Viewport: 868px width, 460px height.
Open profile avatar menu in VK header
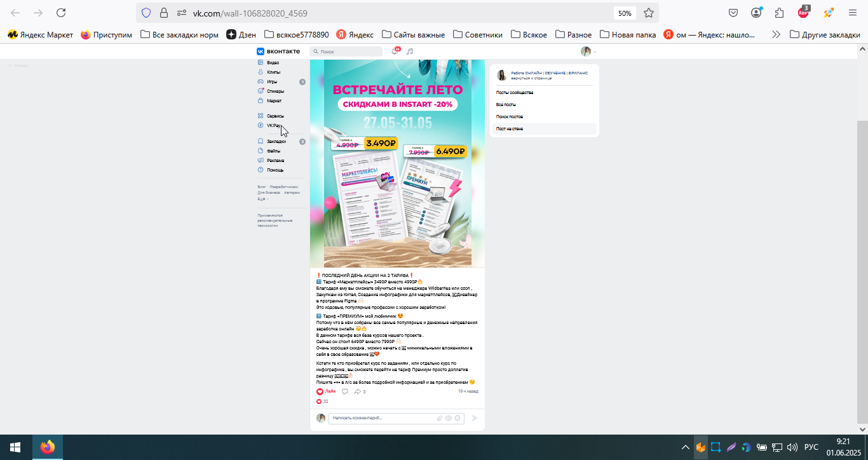click(x=588, y=51)
